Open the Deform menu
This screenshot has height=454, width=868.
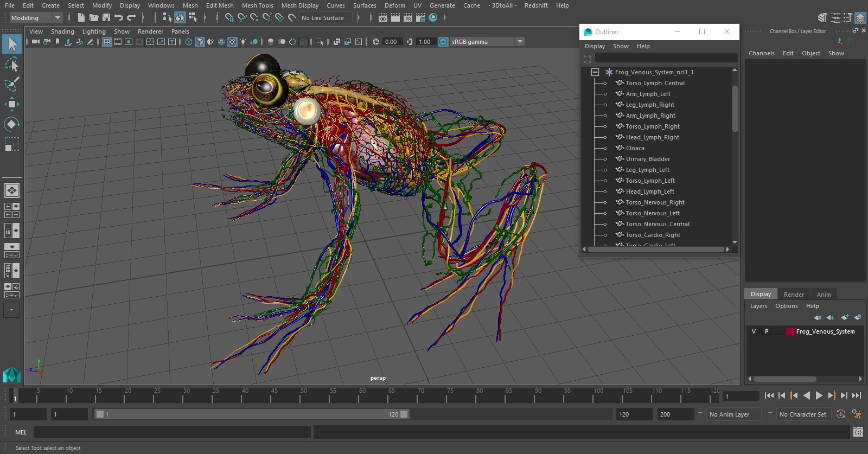pyautogui.click(x=395, y=5)
